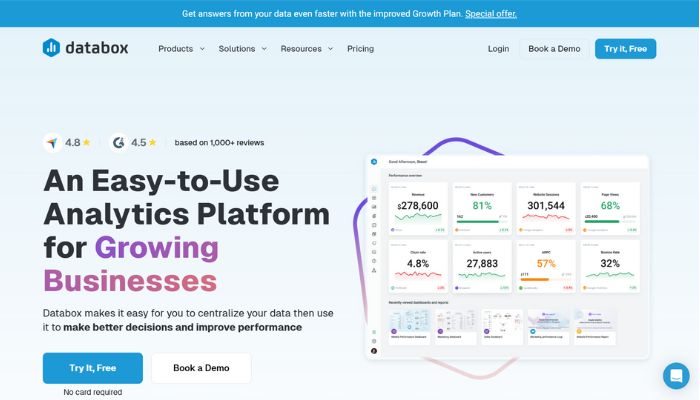
Task: Click the 'No card required' text
Action: pyautogui.click(x=93, y=392)
